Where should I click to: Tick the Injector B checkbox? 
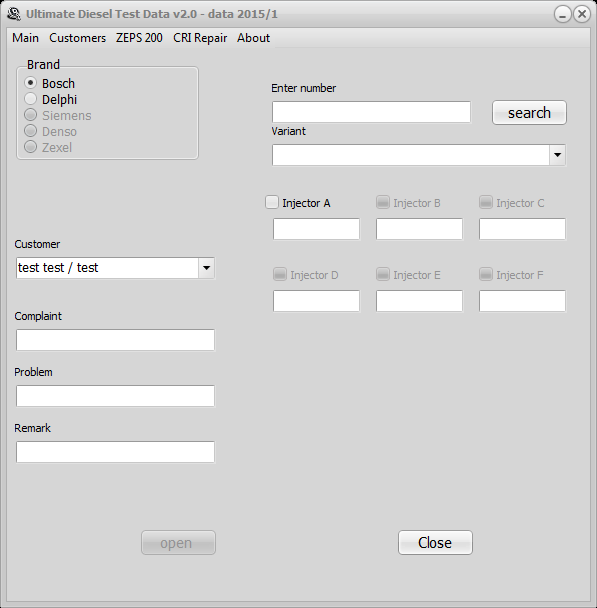[383, 202]
